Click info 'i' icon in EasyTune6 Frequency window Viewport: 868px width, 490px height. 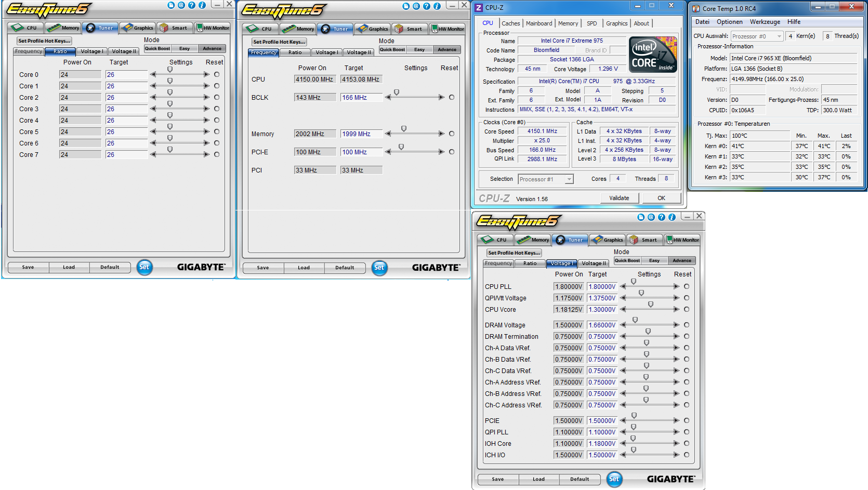point(437,6)
